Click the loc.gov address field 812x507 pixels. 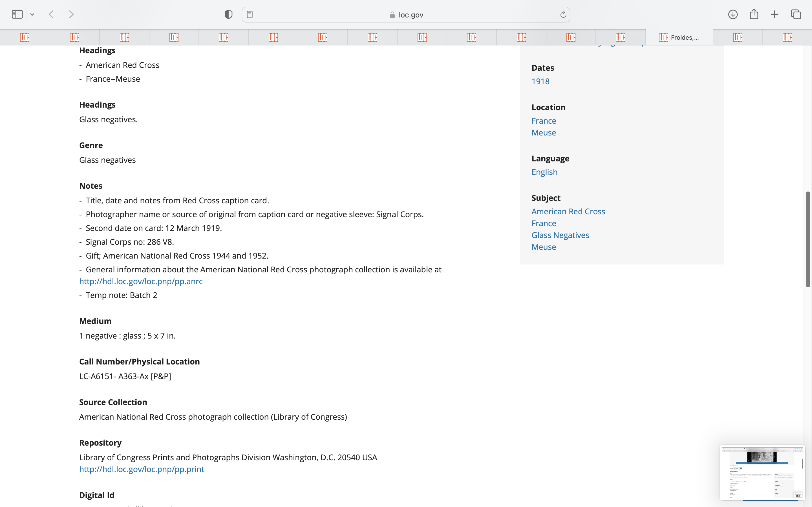click(x=406, y=15)
